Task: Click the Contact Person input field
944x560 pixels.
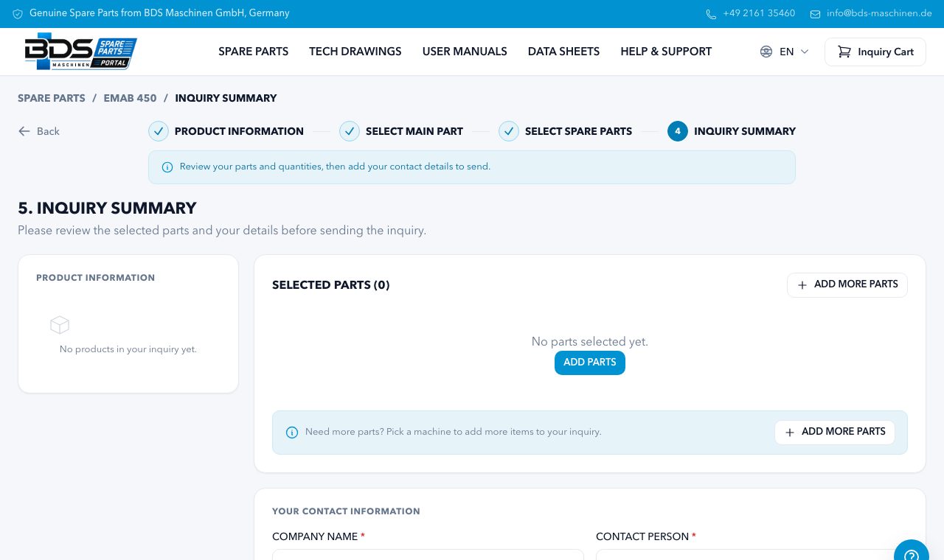Action: pos(752,555)
